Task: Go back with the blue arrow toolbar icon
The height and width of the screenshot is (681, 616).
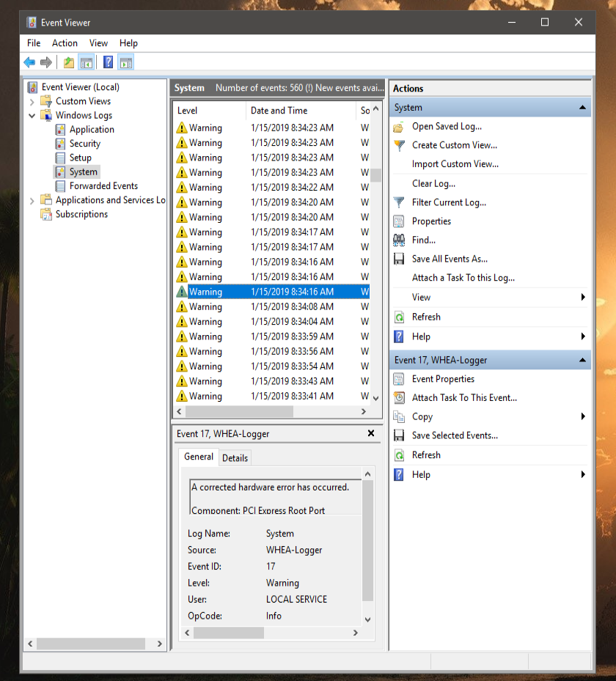Action: pos(29,62)
